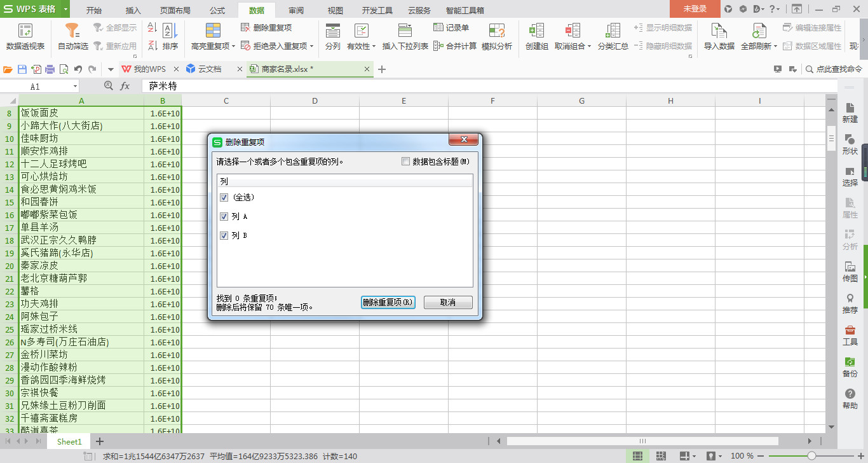Click the vertical scrollbar down arrow
Image resolution: width=868 pixels, height=463 pixels.
[x=831, y=427]
